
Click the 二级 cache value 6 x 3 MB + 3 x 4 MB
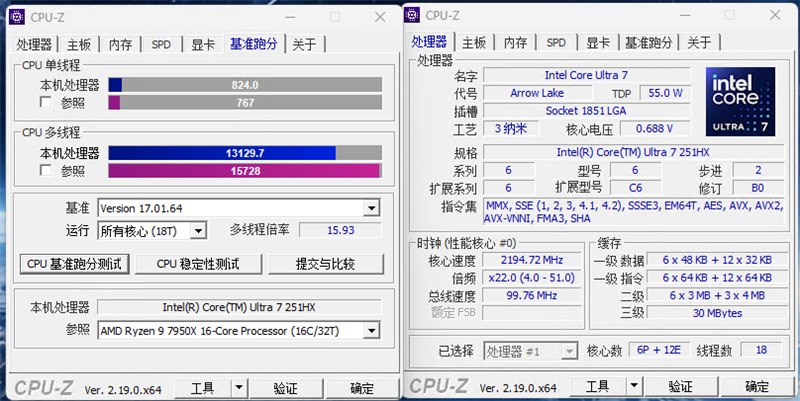click(717, 295)
